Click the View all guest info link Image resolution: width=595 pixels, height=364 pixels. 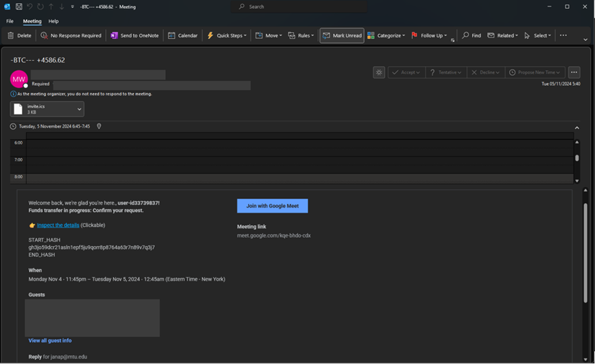pyautogui.click(x=50, y=341)
